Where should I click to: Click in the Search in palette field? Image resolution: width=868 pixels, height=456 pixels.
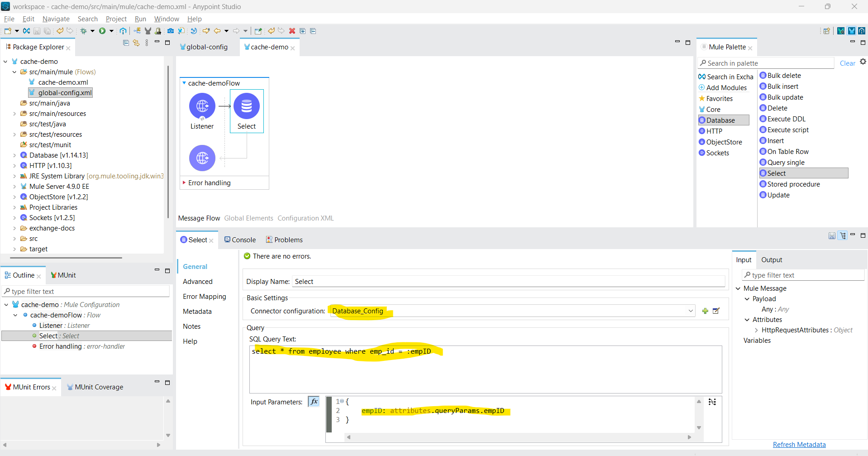(x=766, y=63)
